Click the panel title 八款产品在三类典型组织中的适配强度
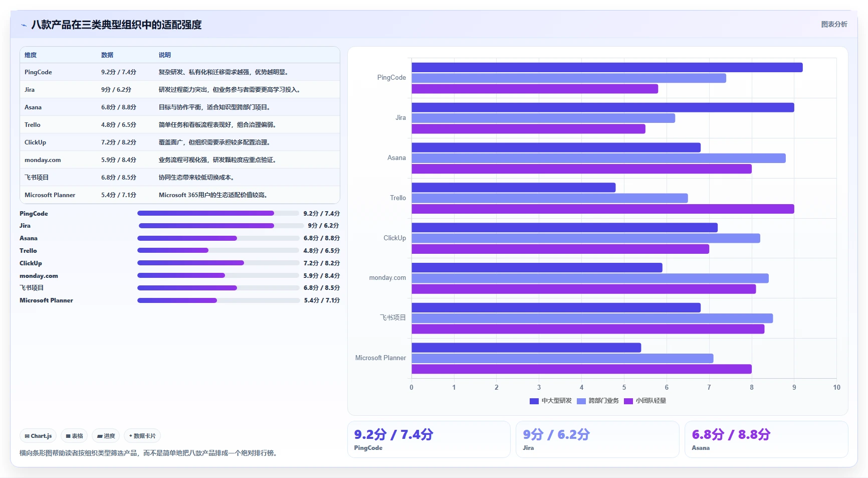The image size is (868, 478). pos(116,25)
